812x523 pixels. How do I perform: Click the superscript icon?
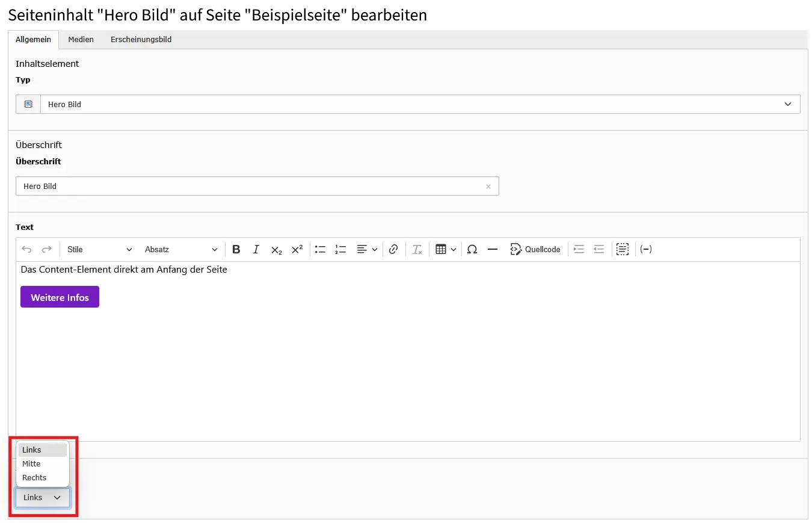[297, 249]
